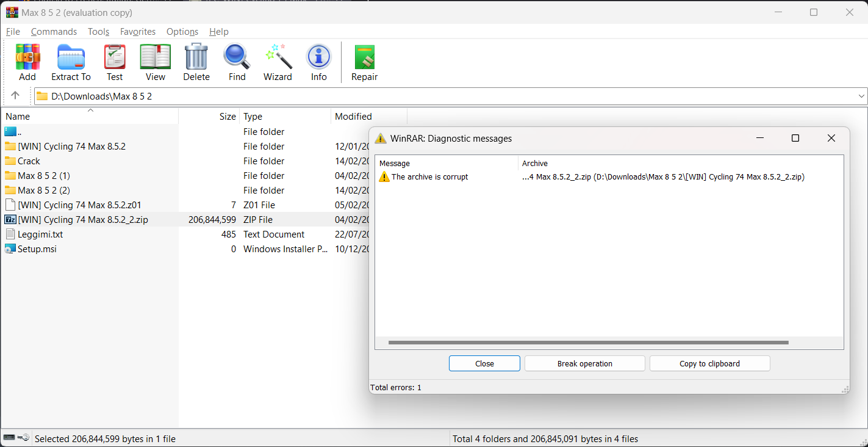Screen dimensions: 868x447
Task: Click Copy to clipboard button
Action: click(709, 363)
